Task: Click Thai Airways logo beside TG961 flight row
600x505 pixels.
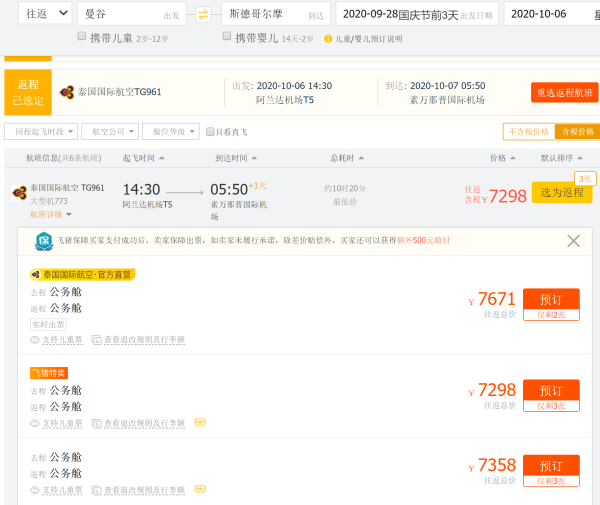Action: pos(20,192)
